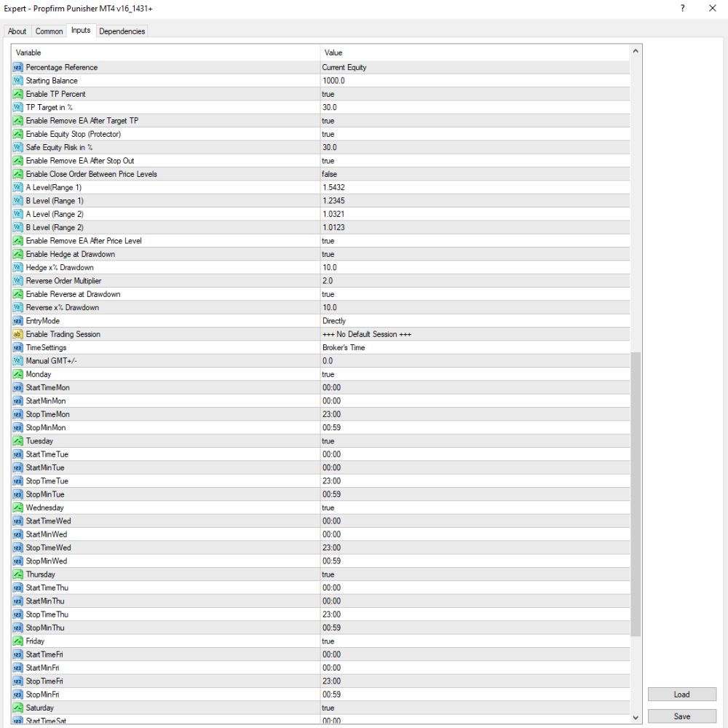
Task: Open the Dependencies tab
Action: (122, 31)
